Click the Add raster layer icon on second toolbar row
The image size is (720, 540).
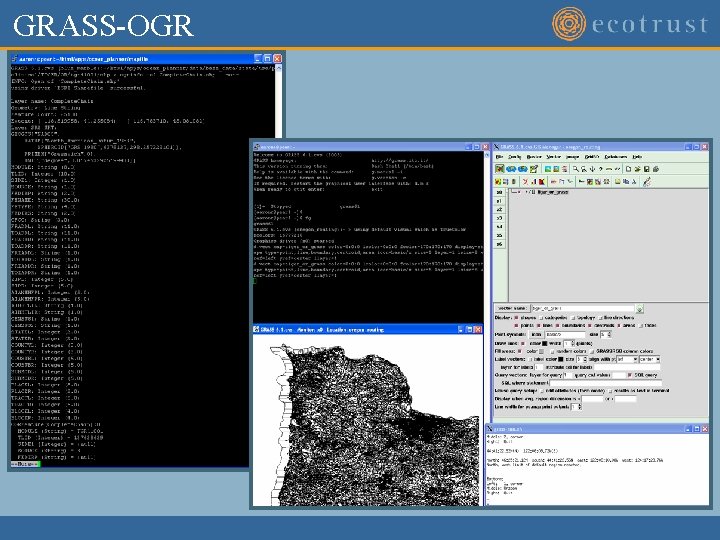coord(498,181)
